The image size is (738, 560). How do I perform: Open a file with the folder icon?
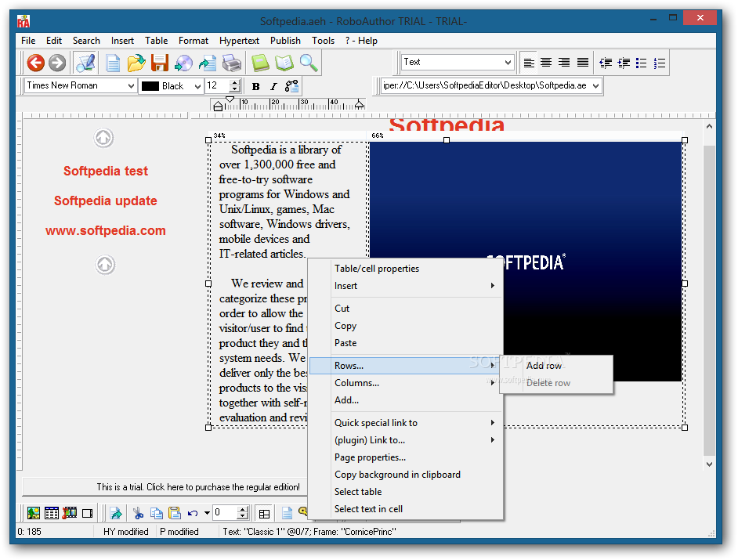(x=136, y=63)
